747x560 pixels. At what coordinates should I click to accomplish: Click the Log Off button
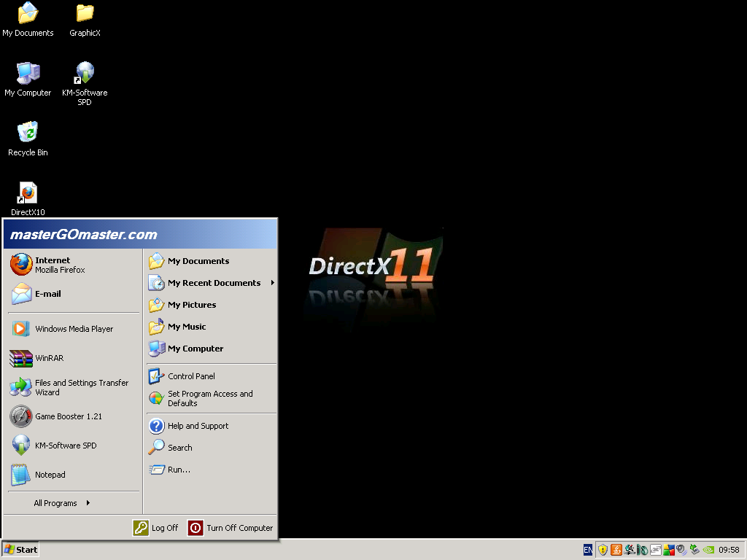coord(155,528)
